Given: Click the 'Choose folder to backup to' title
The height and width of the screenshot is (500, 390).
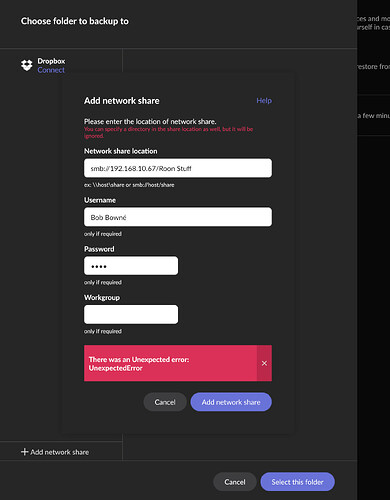Looking at the screenshot, I should (x=75, y=21).
